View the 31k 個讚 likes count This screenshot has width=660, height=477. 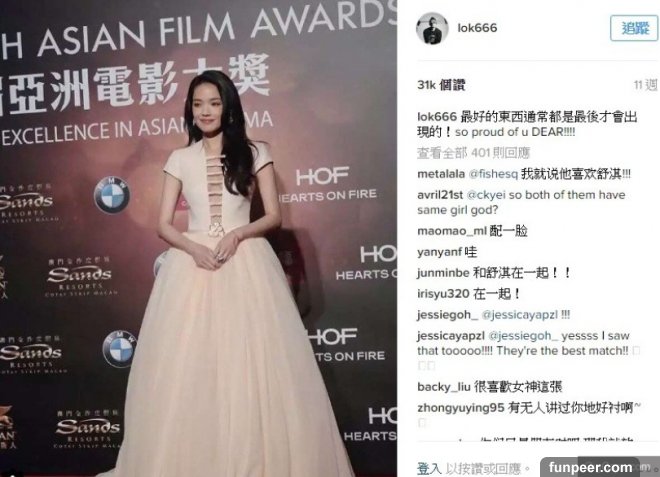click(x=441, y=85)
